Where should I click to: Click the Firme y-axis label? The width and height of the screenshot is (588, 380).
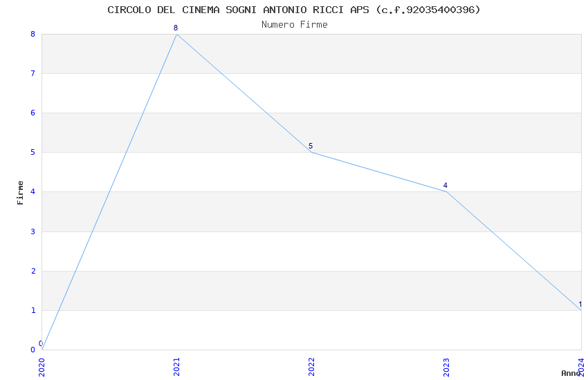pos(20,193)
